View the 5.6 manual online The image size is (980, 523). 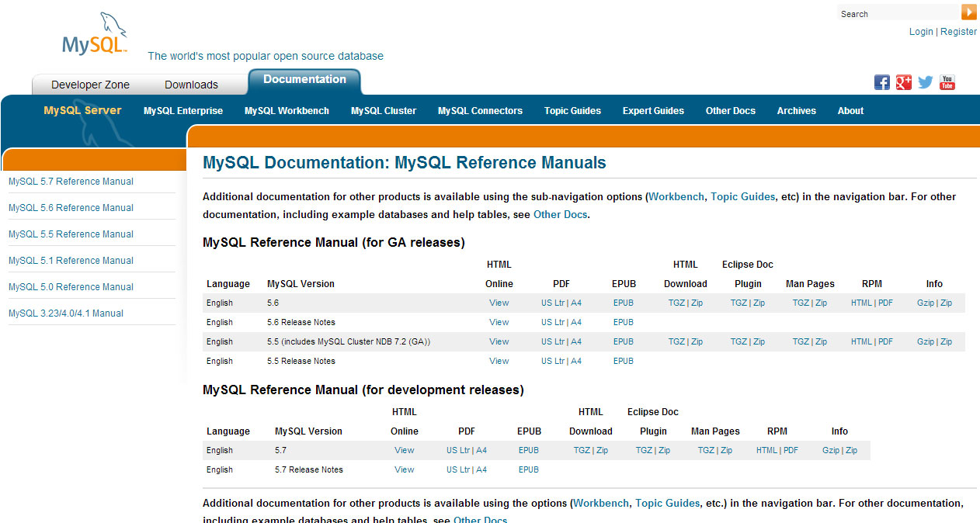[499, 303]
